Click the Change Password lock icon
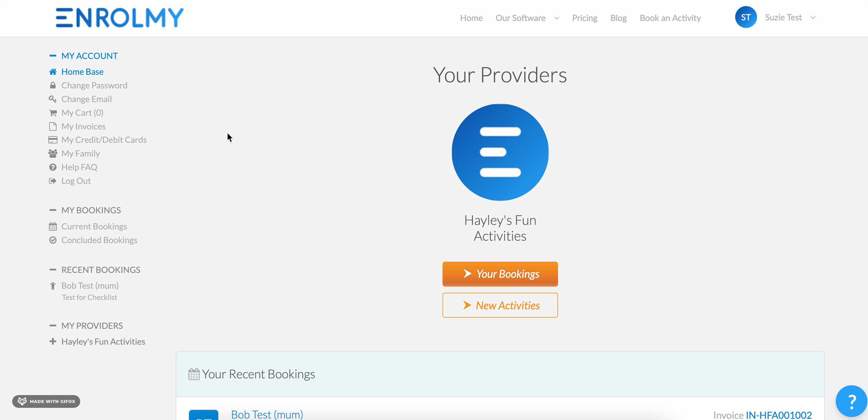Image resolution: width=868 pixels, height=420 pixels. [x=53, y=85]
